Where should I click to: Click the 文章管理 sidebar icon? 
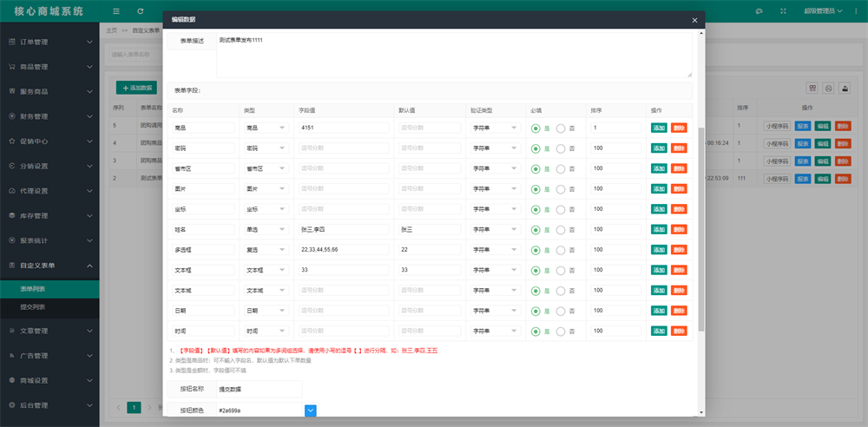pyautogui.click(x=11, y=331)
